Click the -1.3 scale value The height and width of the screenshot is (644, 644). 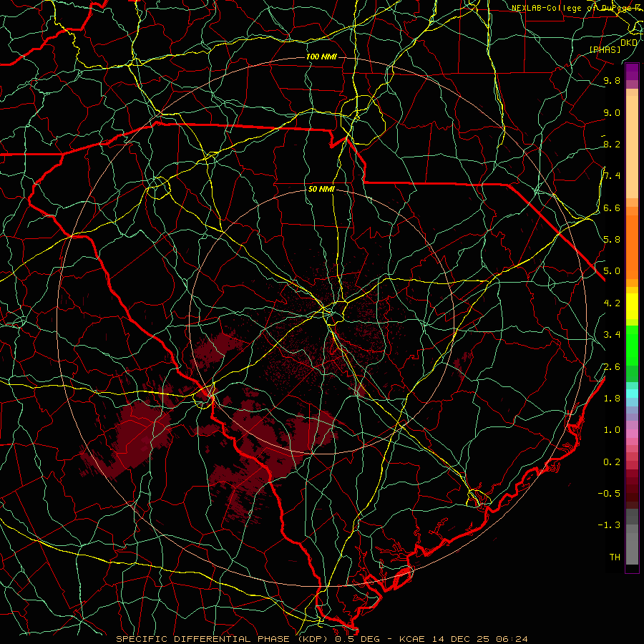click(x=609, y=525)
